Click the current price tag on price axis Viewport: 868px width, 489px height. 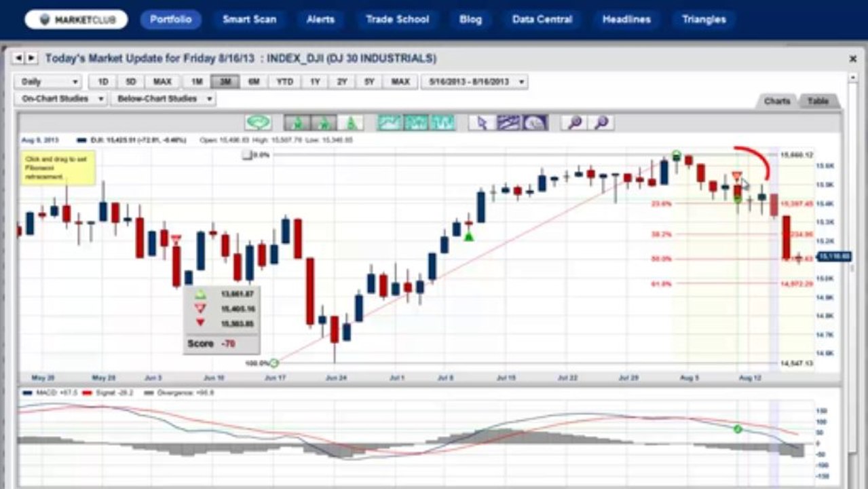[833, 256]
